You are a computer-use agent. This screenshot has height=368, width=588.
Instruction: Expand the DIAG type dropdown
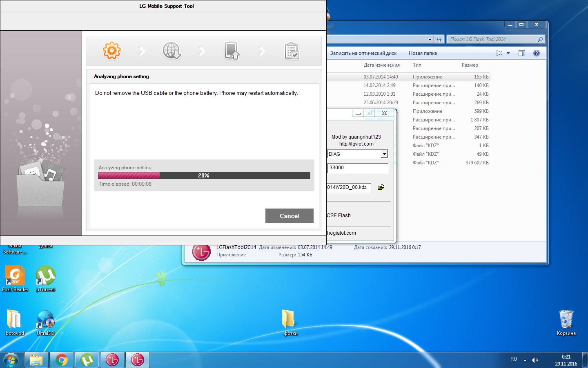pos(384,154)
